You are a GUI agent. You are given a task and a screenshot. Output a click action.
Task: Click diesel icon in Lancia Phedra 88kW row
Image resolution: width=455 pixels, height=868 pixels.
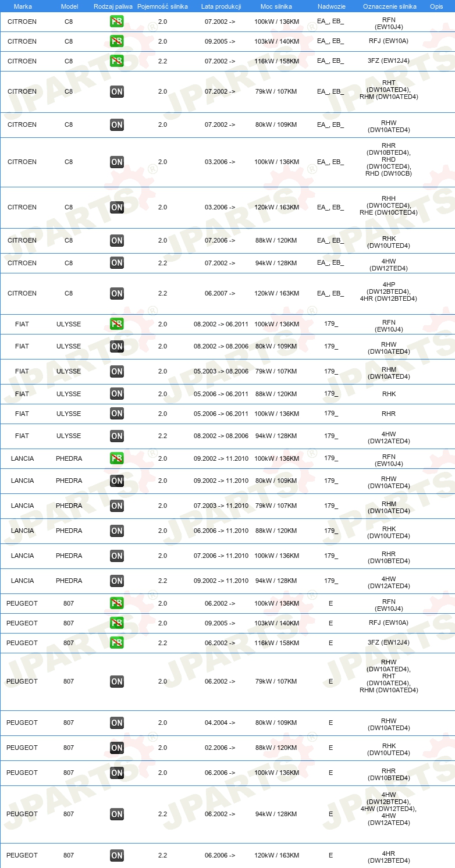click(117, 531)
